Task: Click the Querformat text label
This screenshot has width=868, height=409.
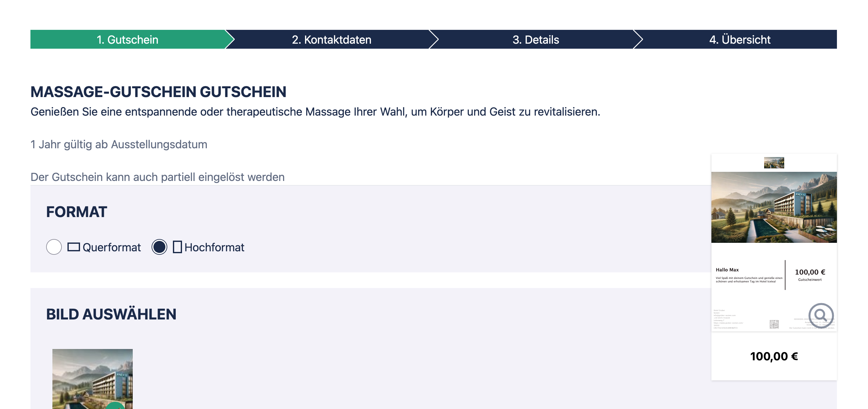Action: point(111,248)
